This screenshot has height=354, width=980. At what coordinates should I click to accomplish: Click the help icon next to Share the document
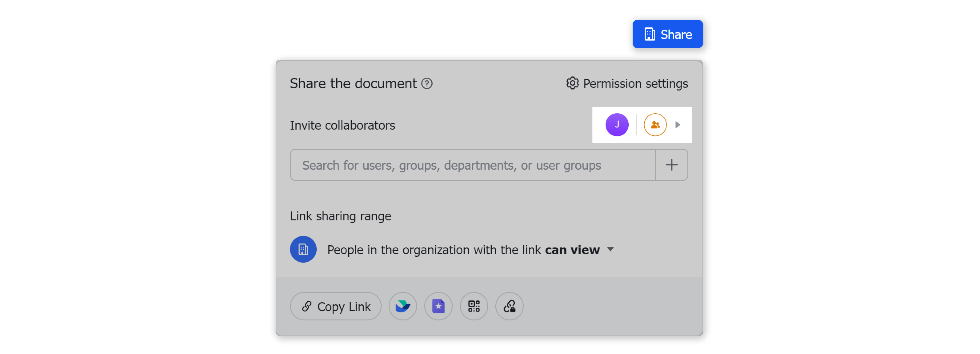click(x=427, y=84)
